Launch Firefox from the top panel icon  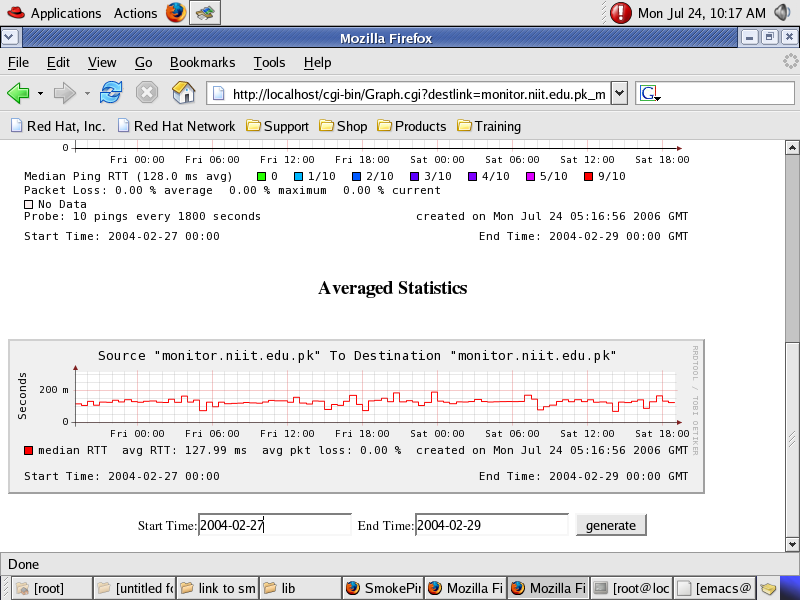click(176, 13)
